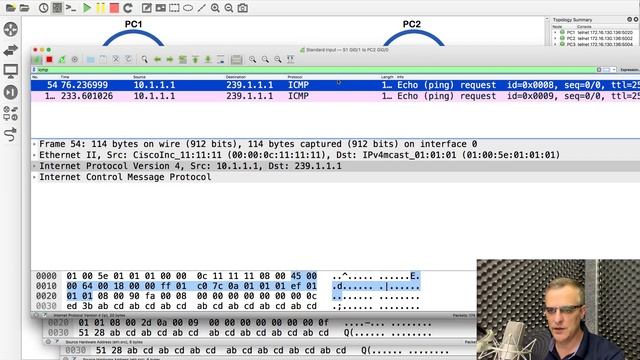
Task: Browse security devices in the GNS3 sidebar
Action: [11, 92]
